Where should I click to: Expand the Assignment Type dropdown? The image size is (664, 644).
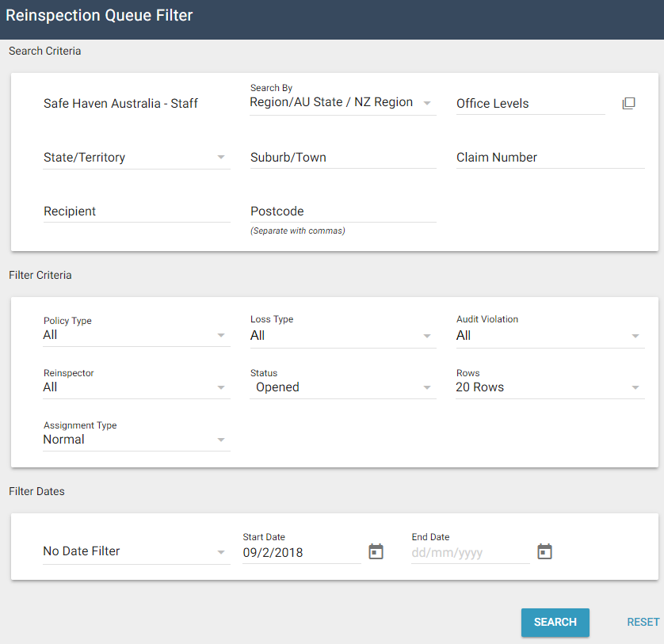pyautogui.click(x=135, y=440)
